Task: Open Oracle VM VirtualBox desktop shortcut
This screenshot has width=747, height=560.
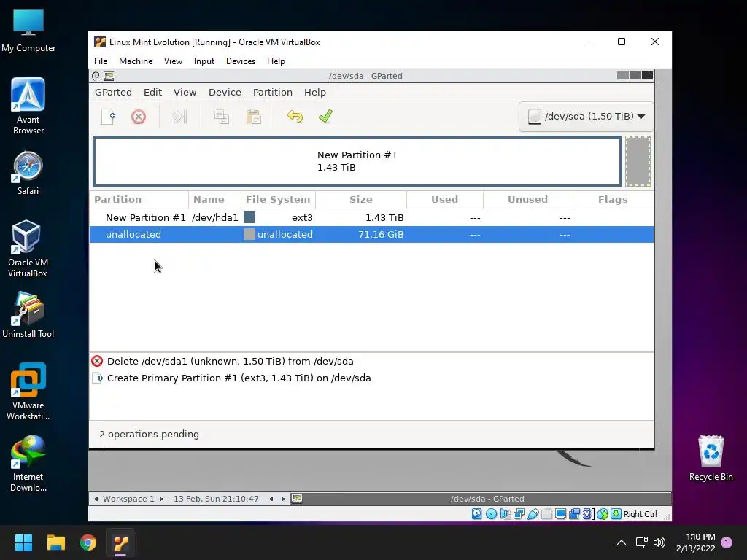Action: pyautogui.click(x=28, y=249)
